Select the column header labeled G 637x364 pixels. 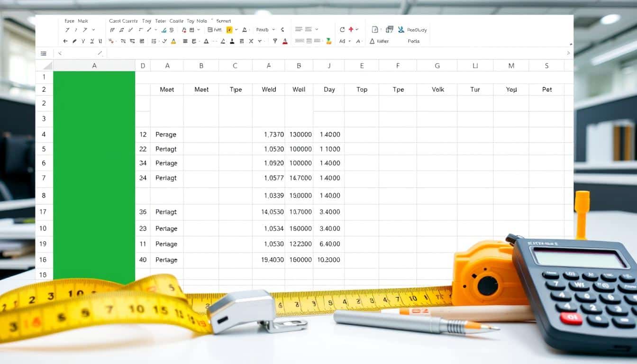[x=437, y=66]
